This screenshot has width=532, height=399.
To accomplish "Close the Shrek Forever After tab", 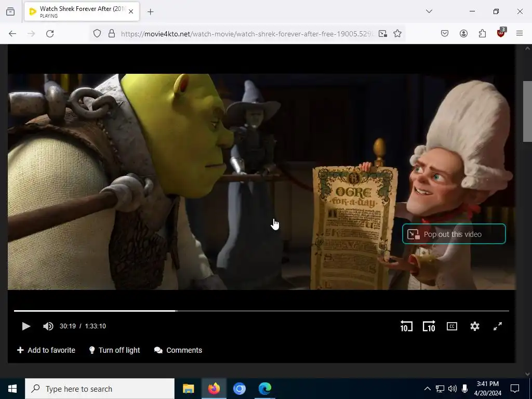I will click(131, 11).
